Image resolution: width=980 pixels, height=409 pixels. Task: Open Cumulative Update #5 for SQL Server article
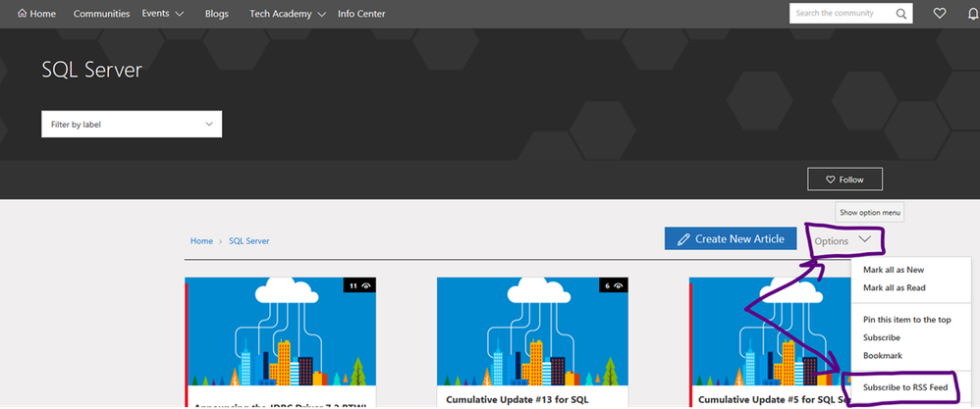coord(775,399)
